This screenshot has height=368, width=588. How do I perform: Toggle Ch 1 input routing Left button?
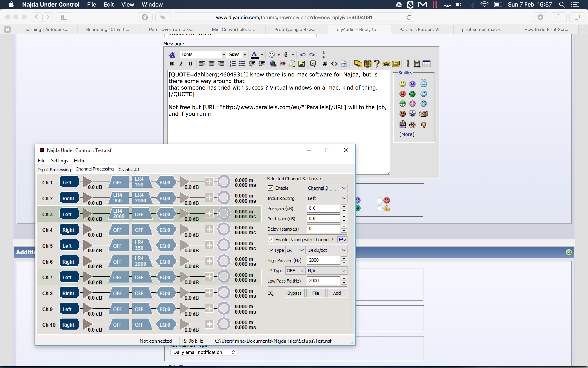[69, 182]
